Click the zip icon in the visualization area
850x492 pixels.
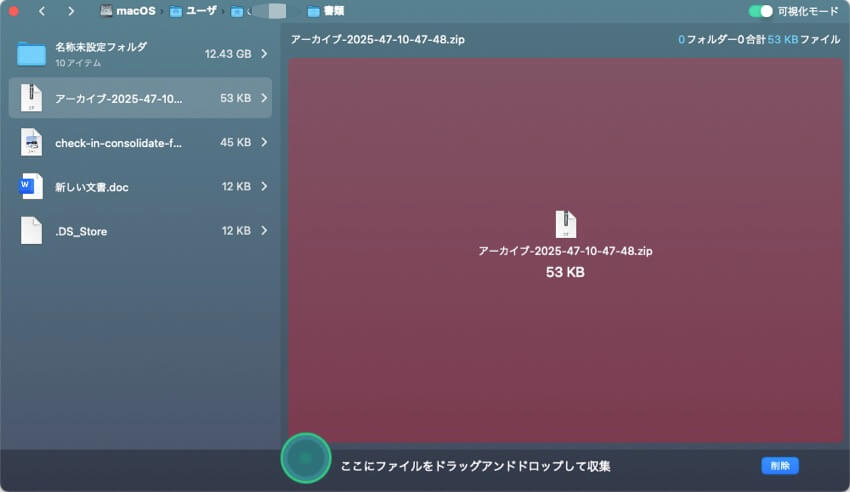pos(565,224)
